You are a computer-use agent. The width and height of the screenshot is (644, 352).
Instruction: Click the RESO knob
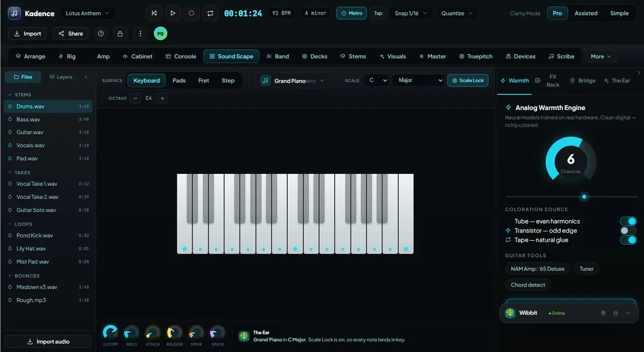[x=131, y=332]
